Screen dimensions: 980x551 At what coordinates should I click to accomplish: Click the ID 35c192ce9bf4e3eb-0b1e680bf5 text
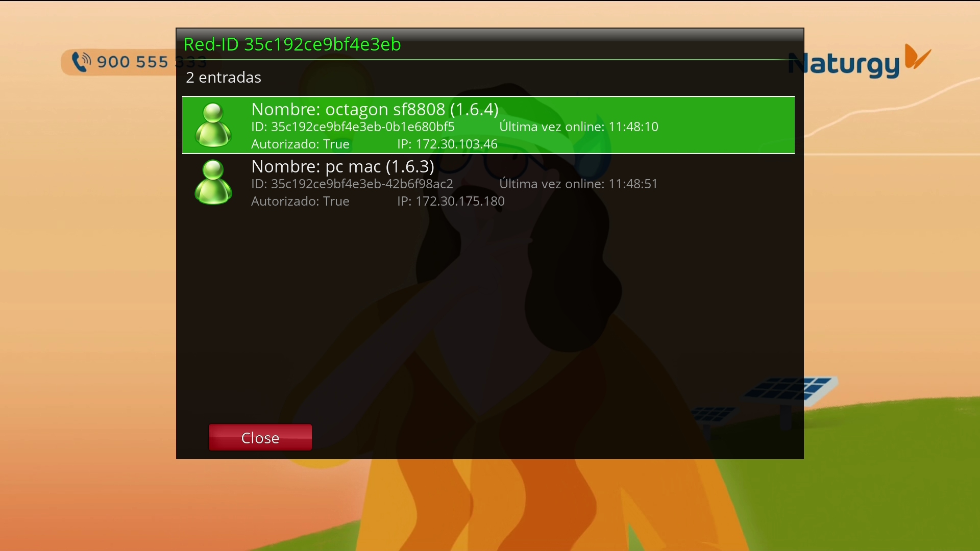pyautogui.click(x=353, y=127)
